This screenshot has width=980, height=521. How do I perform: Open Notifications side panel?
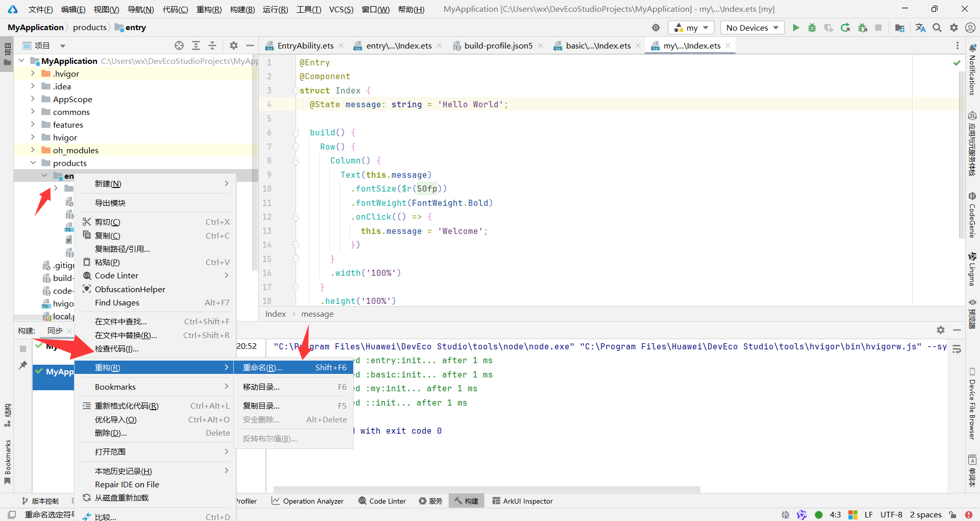tap(972, 70)
